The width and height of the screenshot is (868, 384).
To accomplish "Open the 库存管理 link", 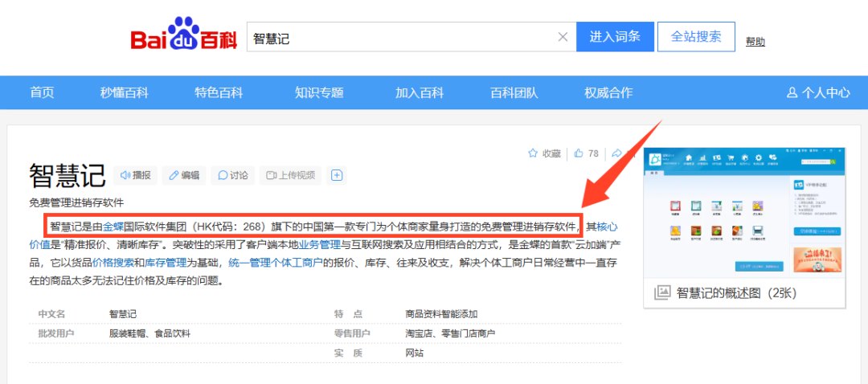I will (x=166, y=262).
